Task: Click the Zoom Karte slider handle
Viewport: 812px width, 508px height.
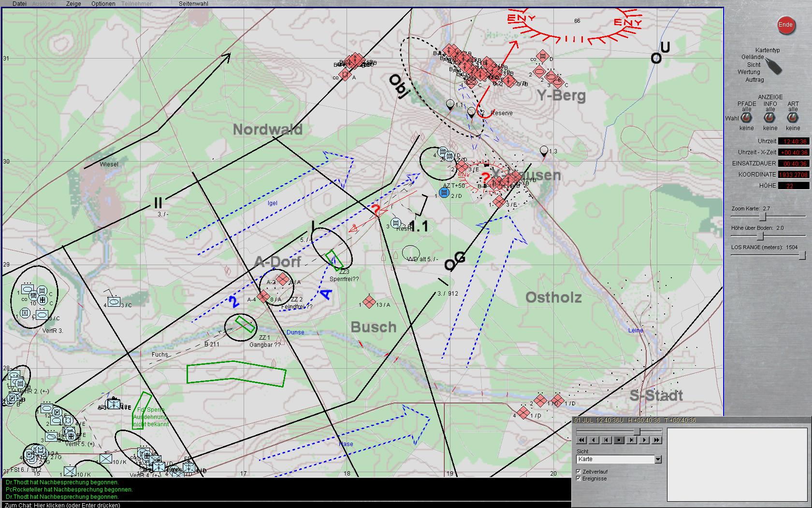Action: click(x=763, y=216)
